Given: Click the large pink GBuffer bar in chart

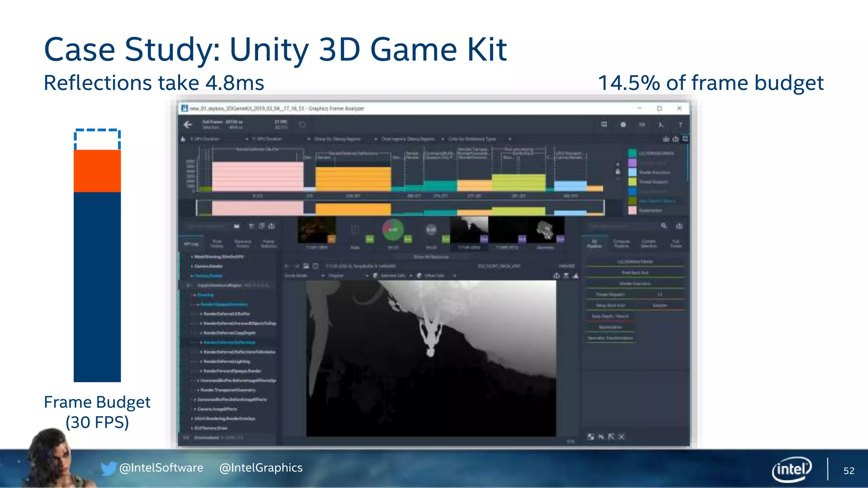Looking at the screenshot, I should point(258,177).
